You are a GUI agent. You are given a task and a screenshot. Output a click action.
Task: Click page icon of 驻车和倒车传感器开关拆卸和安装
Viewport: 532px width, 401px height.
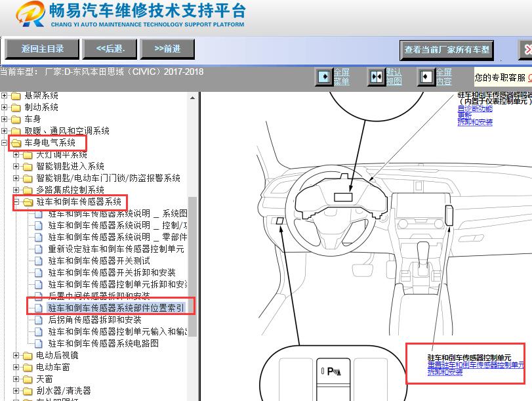[x=39, y=272]
